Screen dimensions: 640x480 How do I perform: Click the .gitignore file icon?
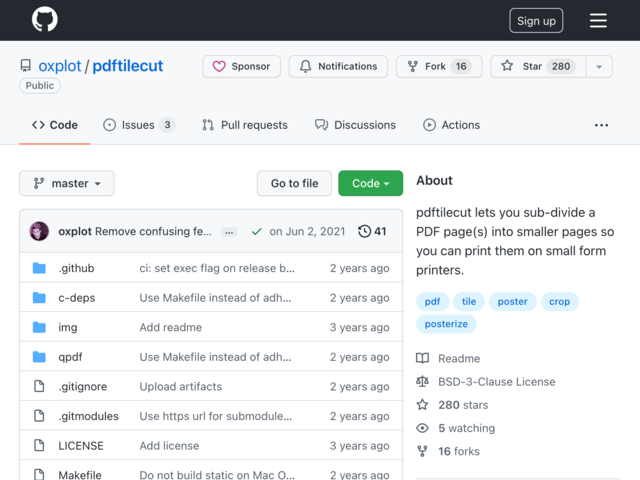click(39, 386)
